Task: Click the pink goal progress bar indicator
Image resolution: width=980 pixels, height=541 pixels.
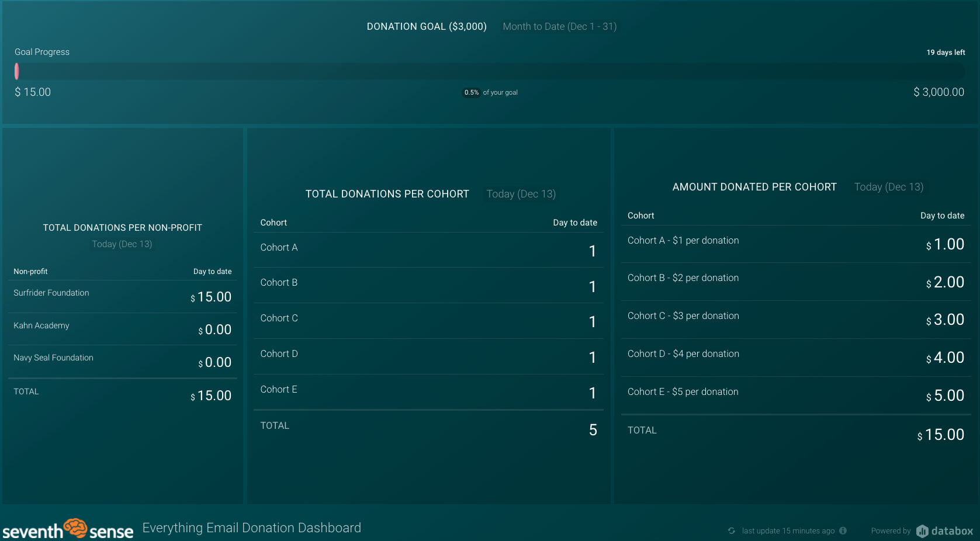Action: [x=17, y=71]
